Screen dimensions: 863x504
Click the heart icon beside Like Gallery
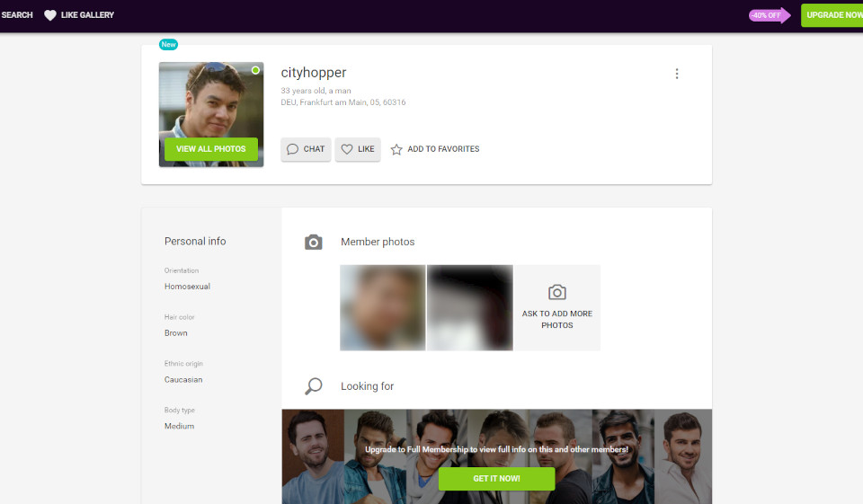coord(50,15)
